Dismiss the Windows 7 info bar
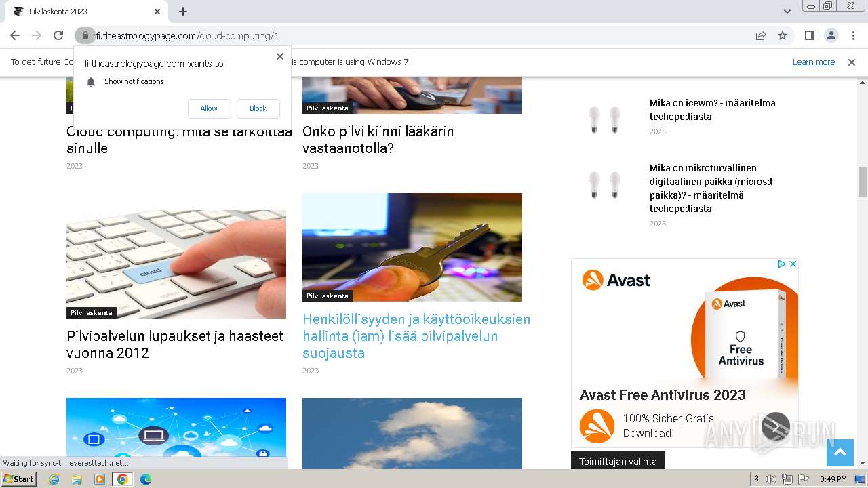This screenshot has width=868, height=488. point(852,62)
